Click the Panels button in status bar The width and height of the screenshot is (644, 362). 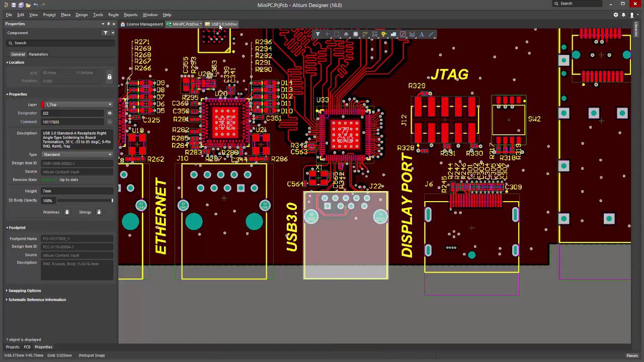632,355
